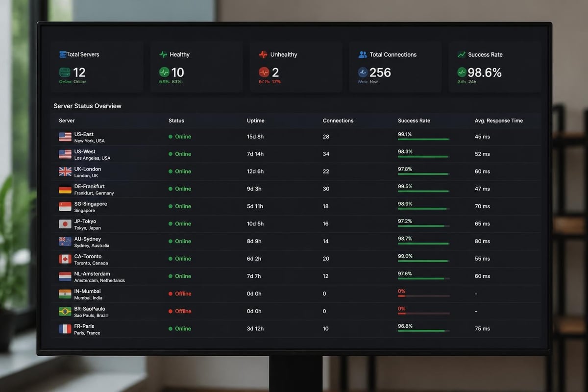The width and height of the screenshot is (588, 392).
Task: Click the 45 ms response time
Action: tap(482, 137)
